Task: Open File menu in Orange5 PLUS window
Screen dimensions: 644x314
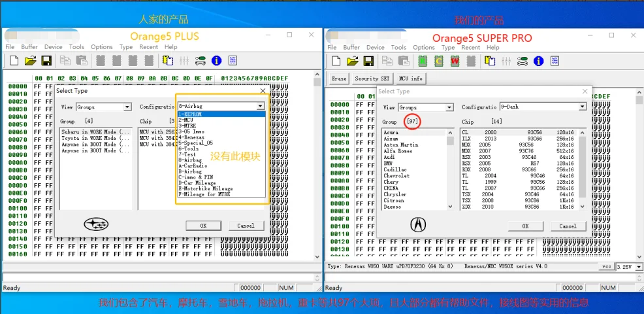Action: [x=10, y=47]
